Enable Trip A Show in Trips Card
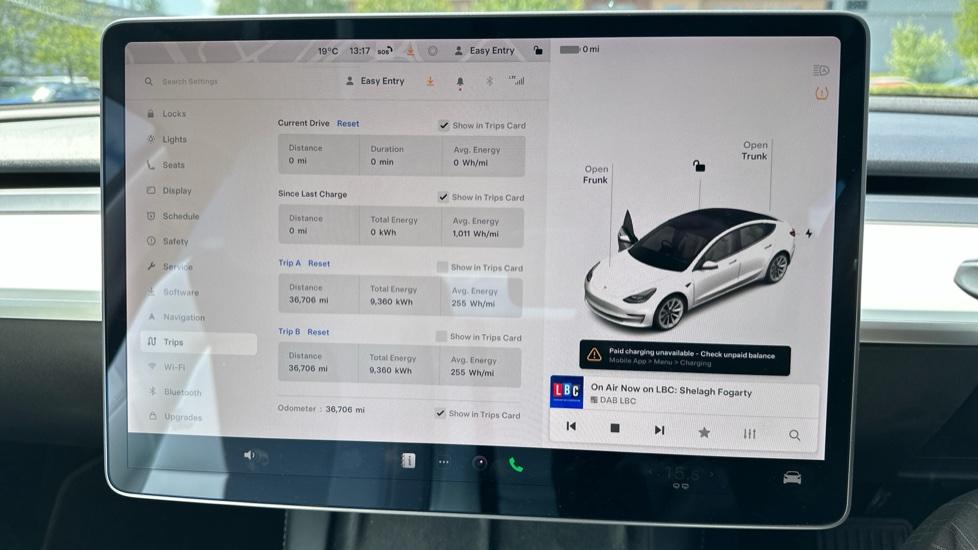This screenshot has height=550, width=978. pos(442,268)
